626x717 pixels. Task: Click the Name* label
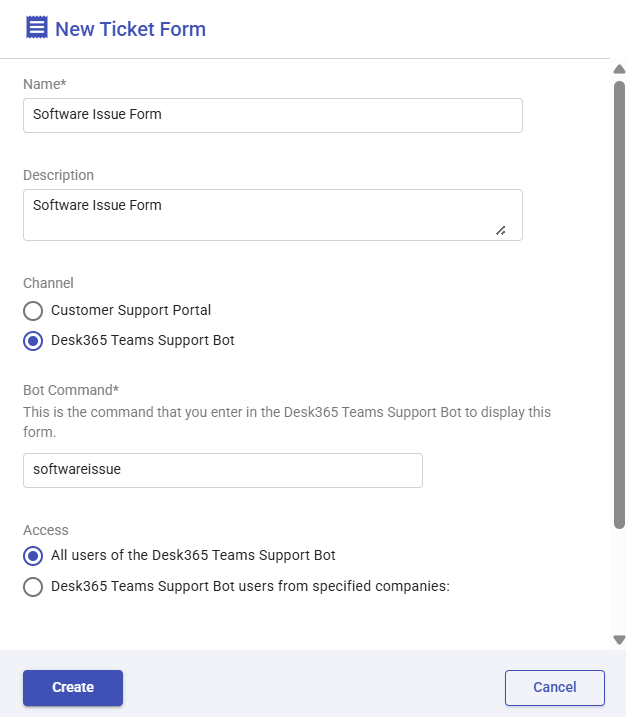pyautogui.click(x=45, y=84)
